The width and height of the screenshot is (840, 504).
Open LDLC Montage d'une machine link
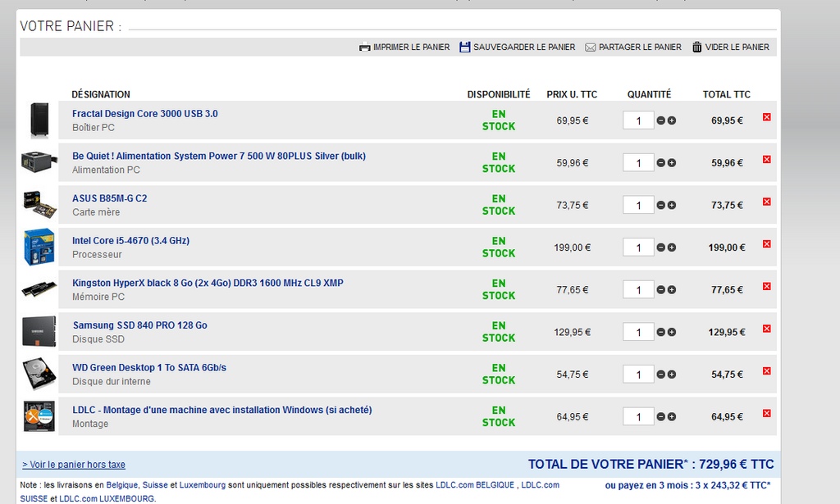[221, 410]
